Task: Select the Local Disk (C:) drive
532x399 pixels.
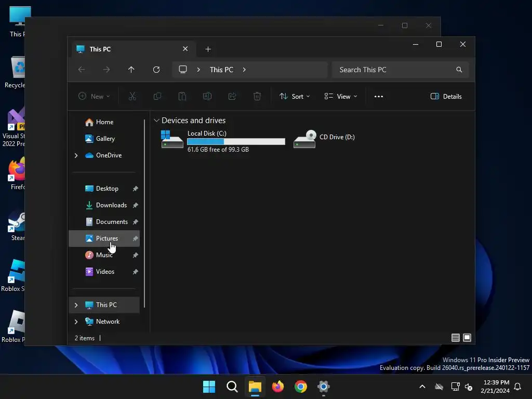Action: click(x=223, y=140)
